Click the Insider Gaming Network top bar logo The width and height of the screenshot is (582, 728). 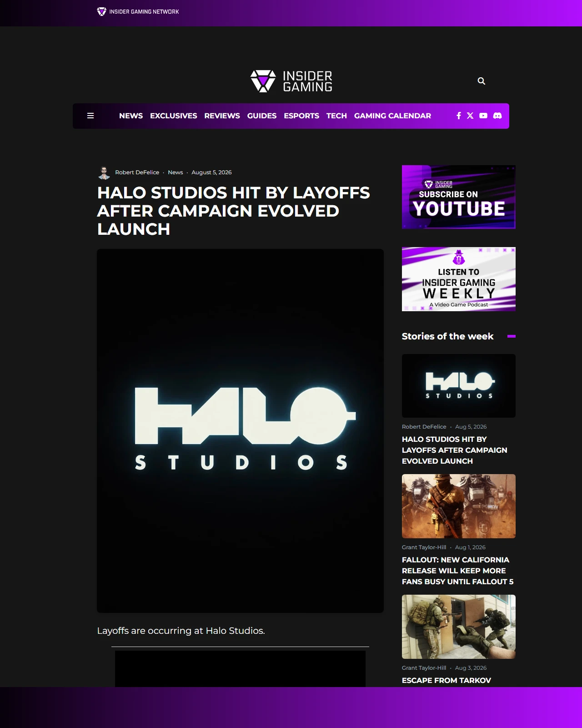pyautogui.click(x=138, y=11)
